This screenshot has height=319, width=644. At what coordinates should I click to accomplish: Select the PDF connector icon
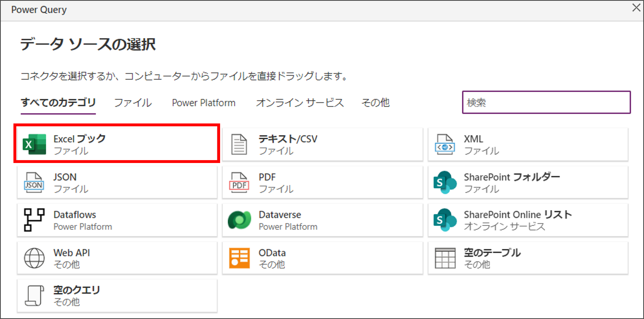click(239, 182)
